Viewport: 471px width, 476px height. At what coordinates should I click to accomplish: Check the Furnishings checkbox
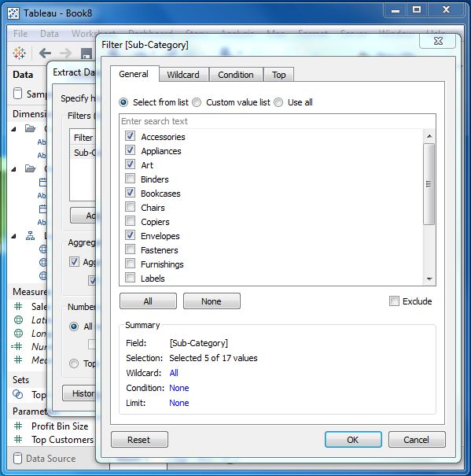[x=131, y=264]
